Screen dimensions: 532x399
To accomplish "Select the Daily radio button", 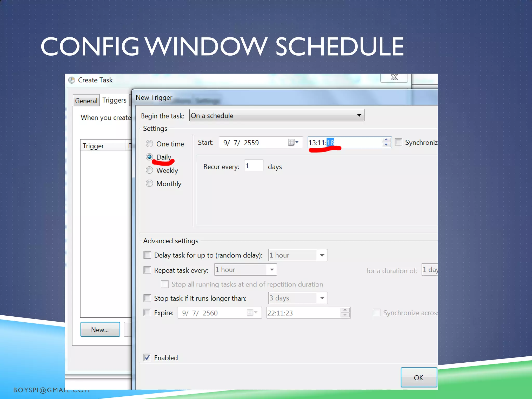I will (149, 157).
